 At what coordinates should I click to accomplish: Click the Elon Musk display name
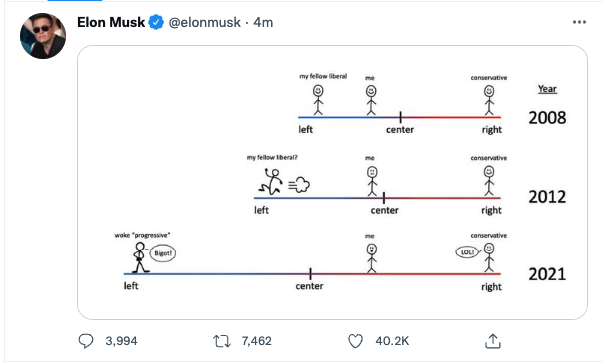point(111,22)
